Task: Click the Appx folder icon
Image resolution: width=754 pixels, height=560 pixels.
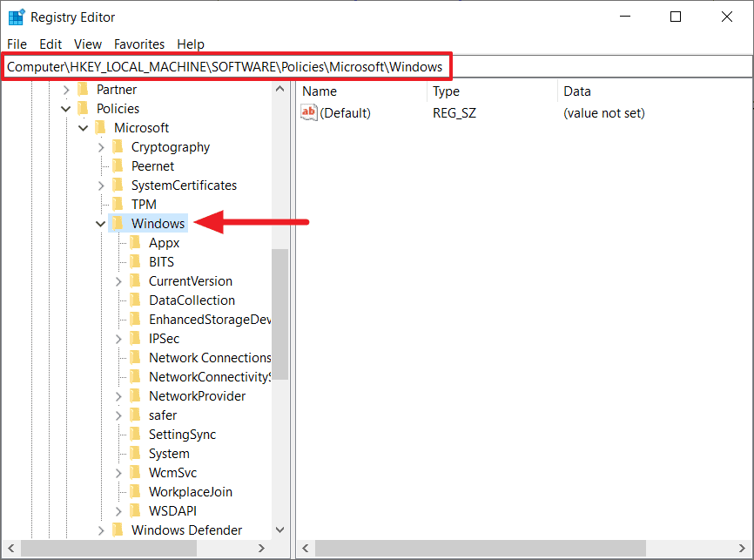Action: click(x=136, y=242)
